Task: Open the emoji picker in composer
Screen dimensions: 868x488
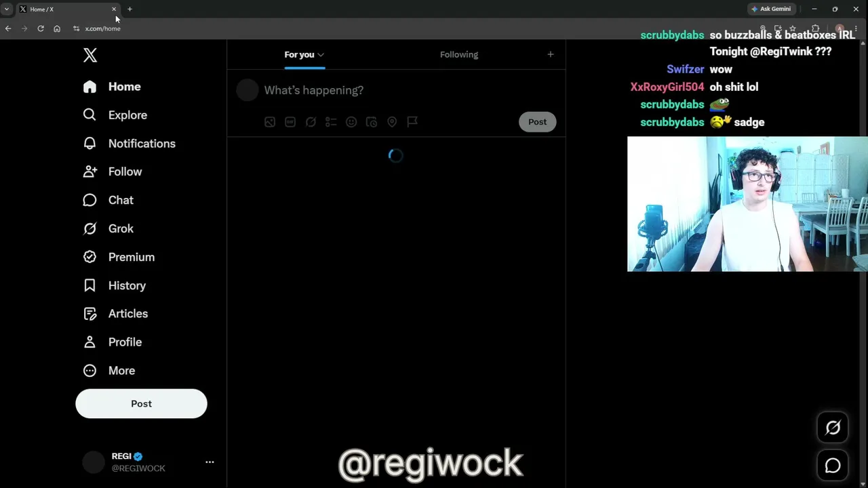Action: pyautogui.click(x=351, y=122)
